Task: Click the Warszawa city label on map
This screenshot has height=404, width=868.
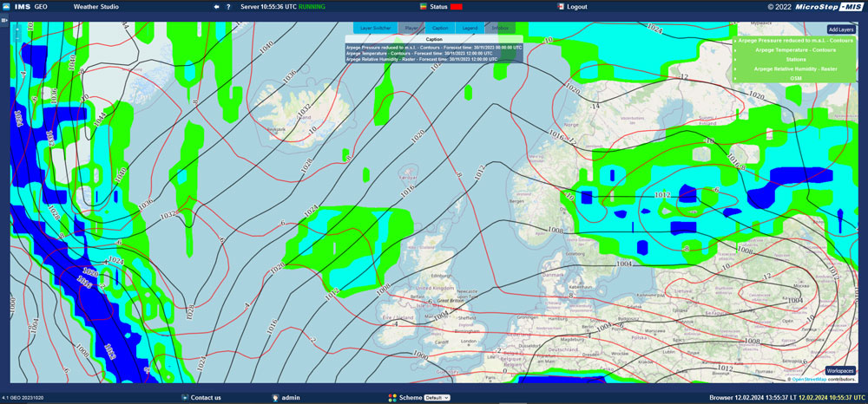Action: click(654, 333)
